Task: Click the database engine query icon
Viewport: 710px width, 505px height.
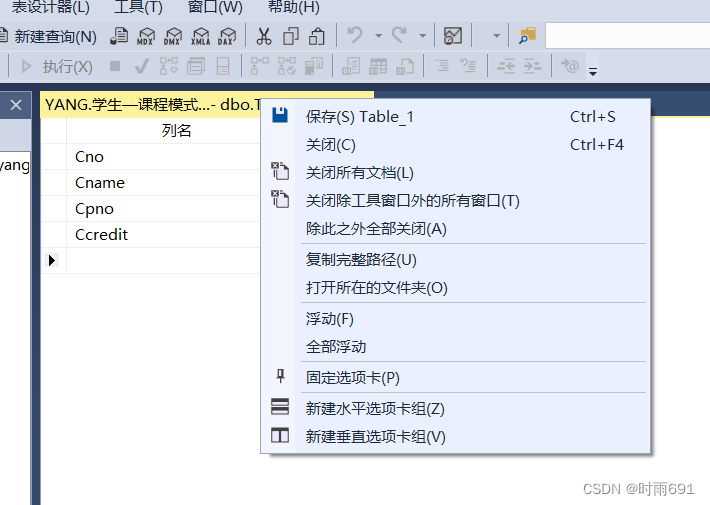Action: coord(119,36)
